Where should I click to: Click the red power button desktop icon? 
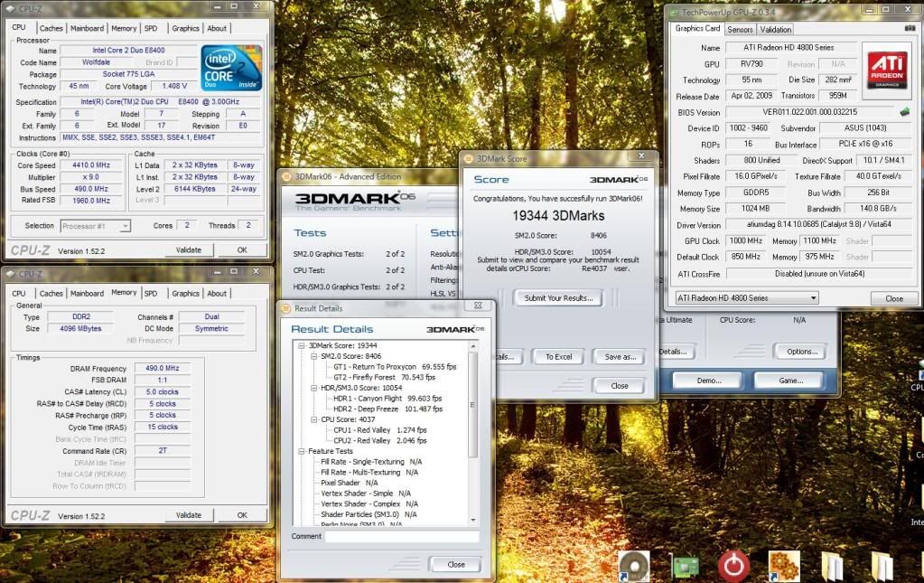[x=733, y=566]
